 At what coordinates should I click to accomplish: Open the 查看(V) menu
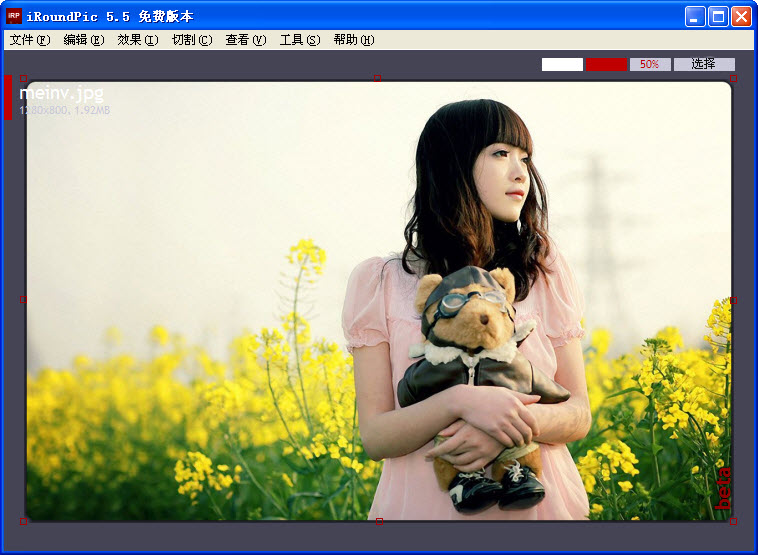click(245, 40)
